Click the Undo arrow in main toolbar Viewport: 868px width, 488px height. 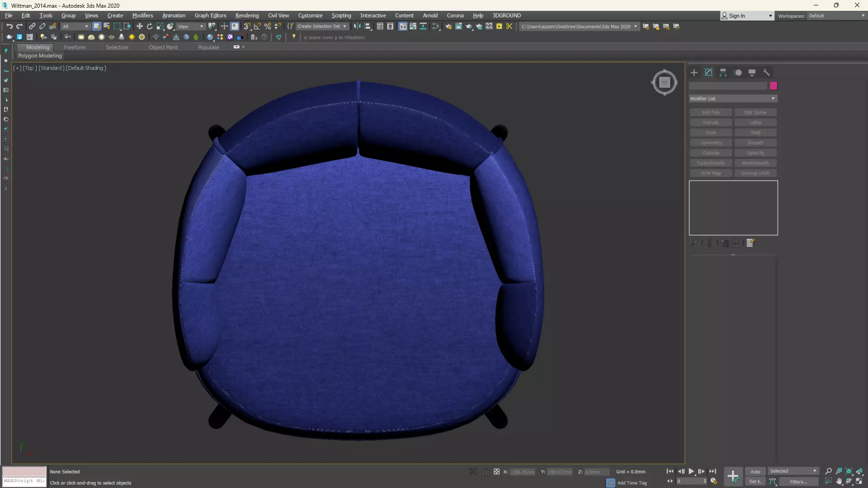click(9, 26)
